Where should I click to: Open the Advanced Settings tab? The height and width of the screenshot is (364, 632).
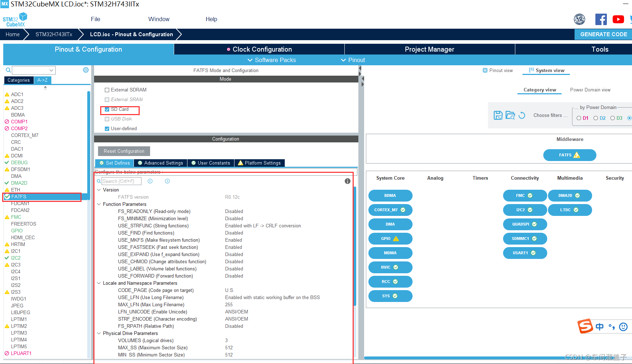coord(161,163)
